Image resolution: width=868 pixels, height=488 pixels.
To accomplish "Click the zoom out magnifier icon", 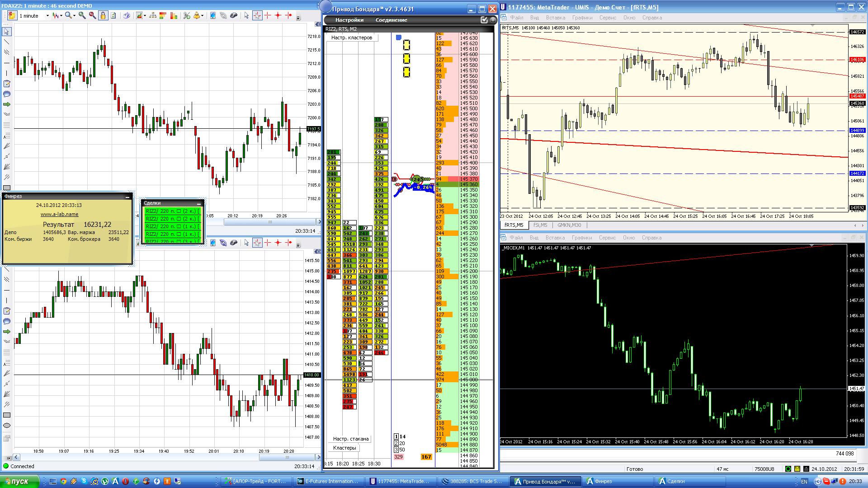I will click(x=92, y=15).
